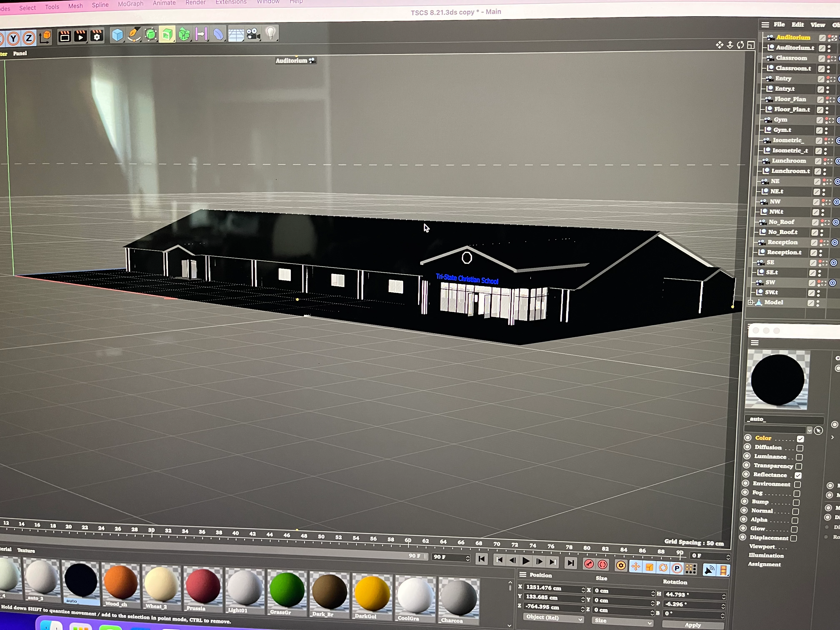Click the Position X value field

point(552,588)
